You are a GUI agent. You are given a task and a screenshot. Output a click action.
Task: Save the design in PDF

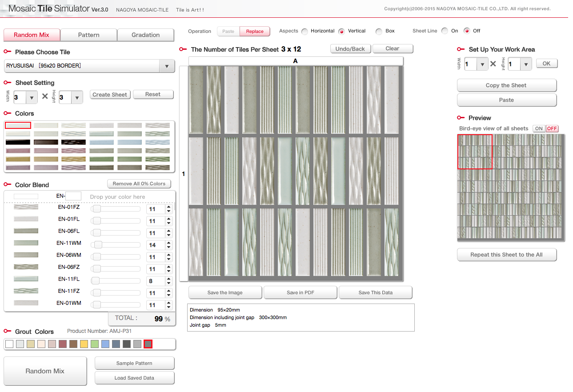300,292
